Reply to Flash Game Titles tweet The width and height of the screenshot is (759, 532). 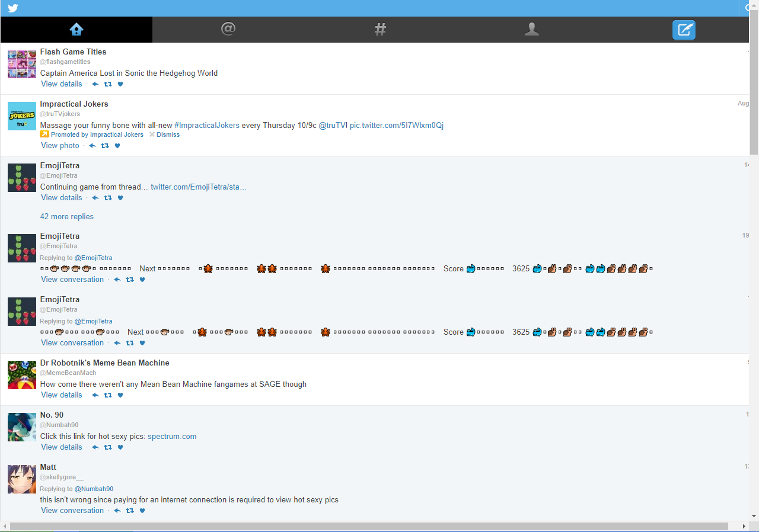[x=95, y=84]
